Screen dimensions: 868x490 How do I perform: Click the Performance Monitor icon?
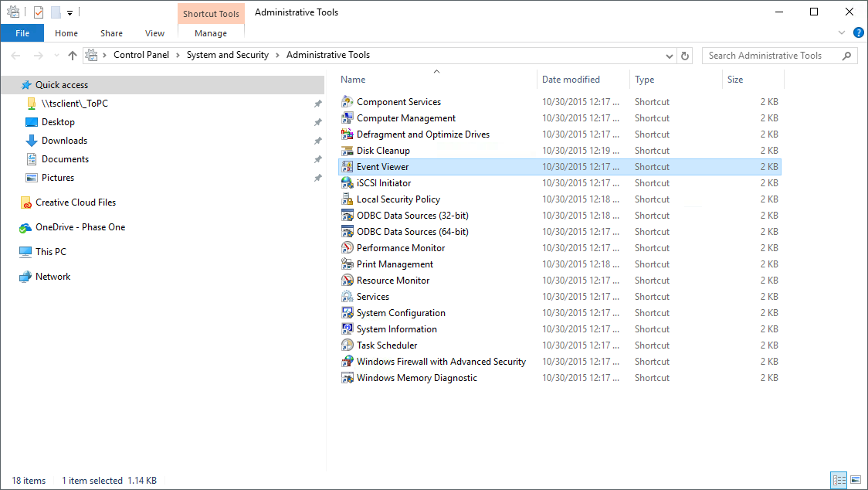pos(347,248)
